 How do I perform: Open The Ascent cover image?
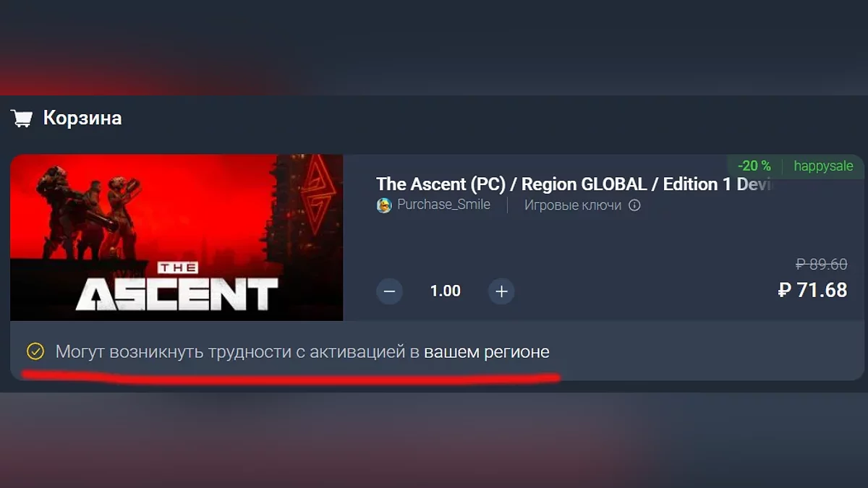point(176,237)
